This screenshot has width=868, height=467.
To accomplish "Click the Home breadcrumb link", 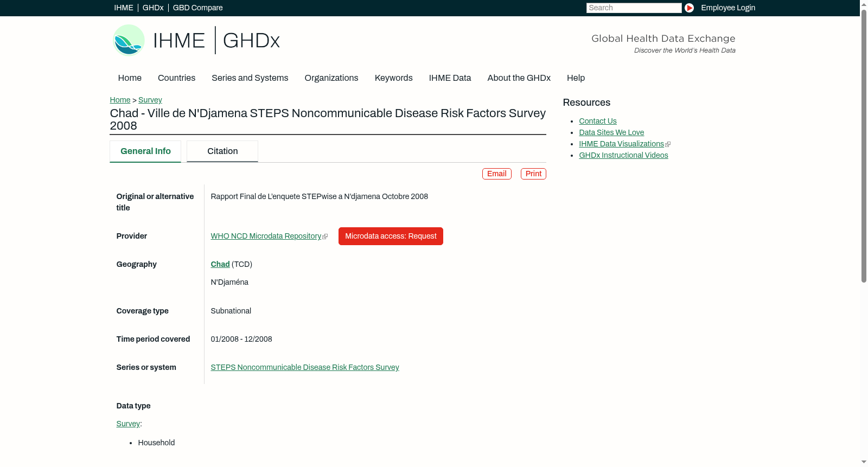I will (x=120, y=100).
